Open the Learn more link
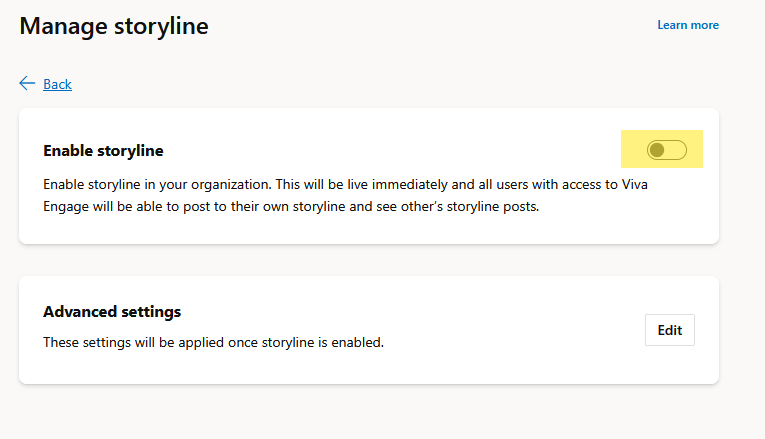 coord(688,25)
